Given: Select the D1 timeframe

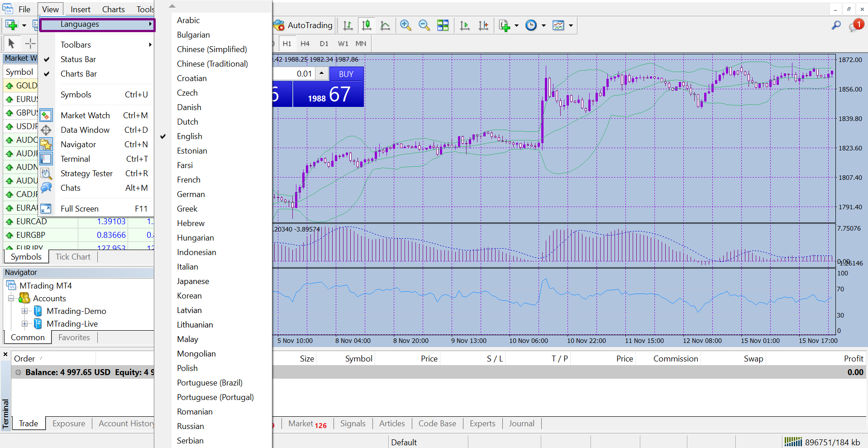Looking at the screenshot, I should (324, 44).
